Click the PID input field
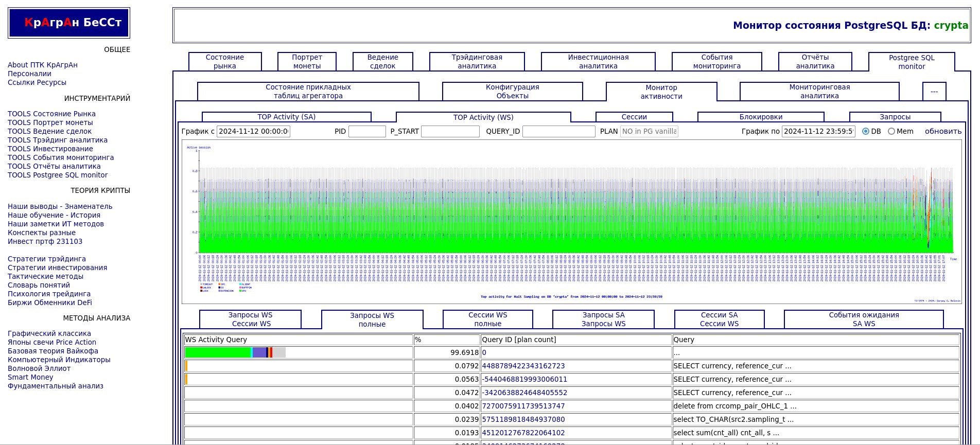This screenshot has width=980, height=445. coord(367,132)
